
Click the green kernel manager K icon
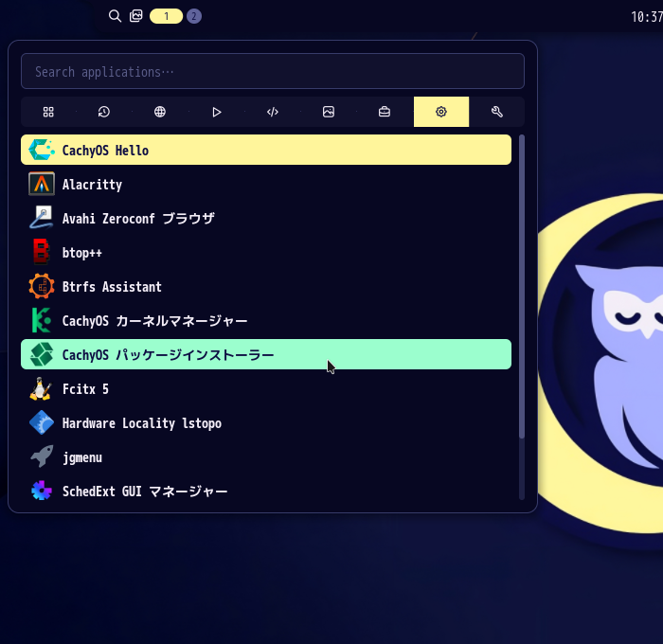tap(42, 320)
